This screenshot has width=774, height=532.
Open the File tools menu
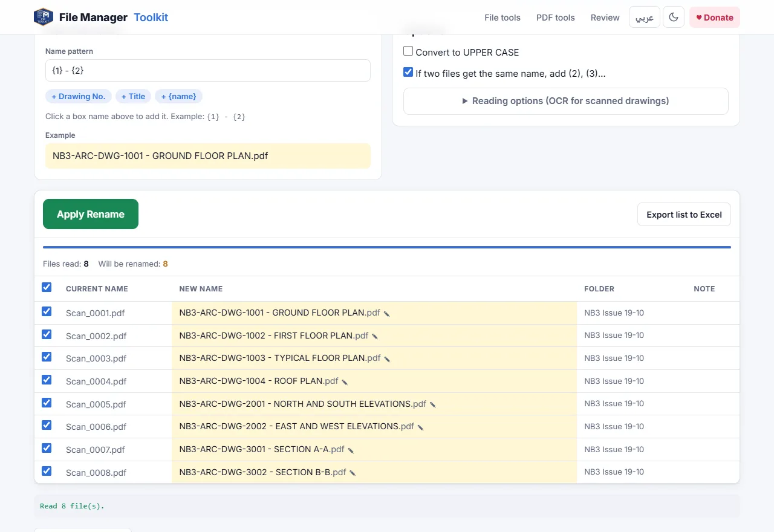point(502,18)
